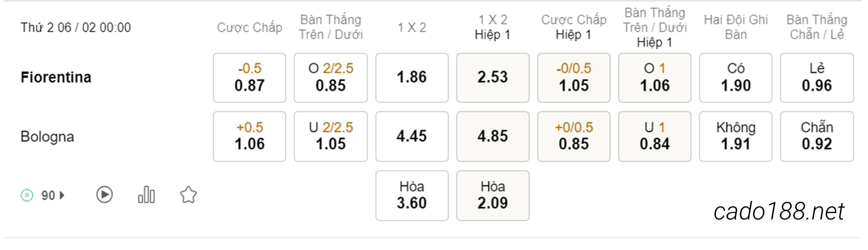
Task: Pick first-half handicap -0/0.5 at 1.05
Action: pyautogui.click(x=574, y=78)
